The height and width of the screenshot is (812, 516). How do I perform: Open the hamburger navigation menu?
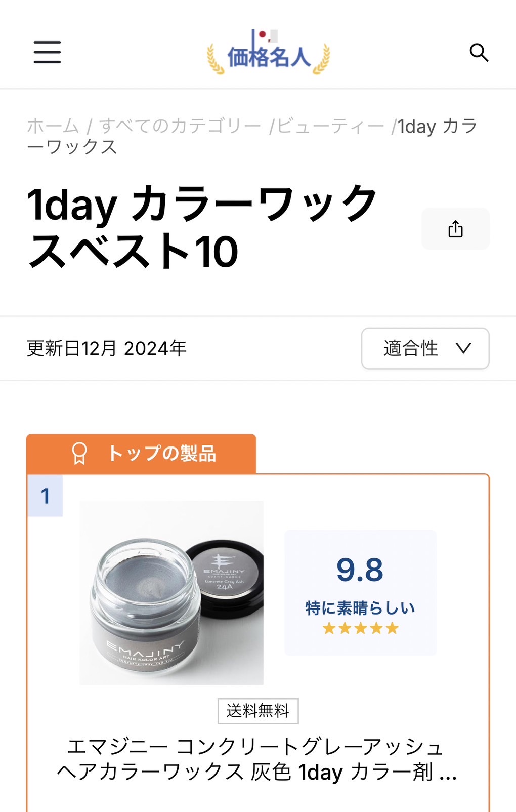pyautogui.click(x=47, y=52)
